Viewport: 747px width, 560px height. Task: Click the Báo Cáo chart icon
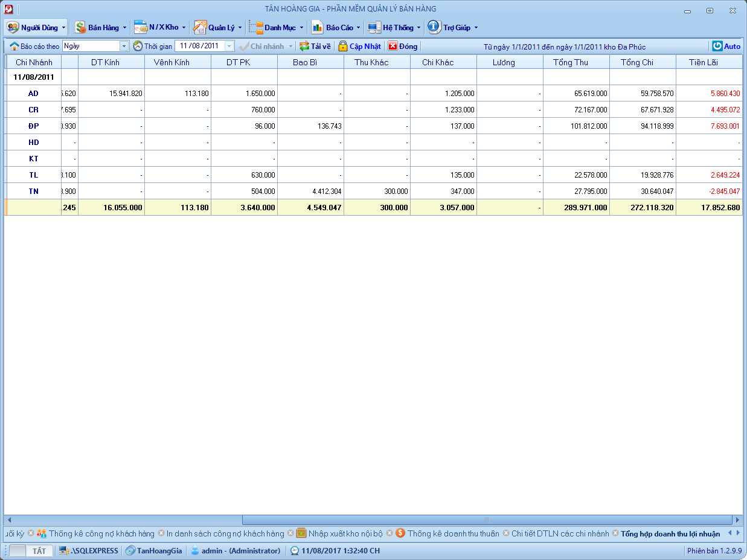[317, 27]
